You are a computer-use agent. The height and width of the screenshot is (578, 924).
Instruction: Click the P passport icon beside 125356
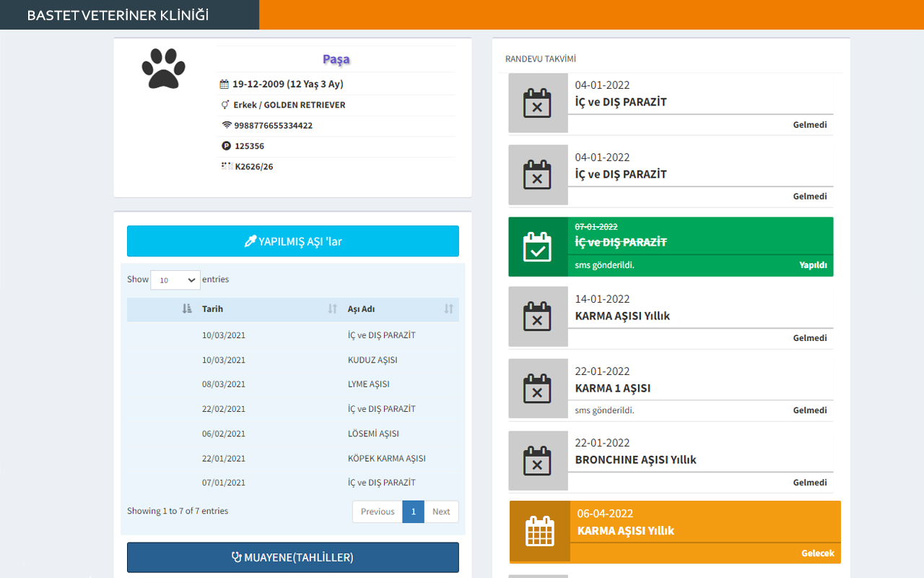pyautogui.click(x=226, y=146)
